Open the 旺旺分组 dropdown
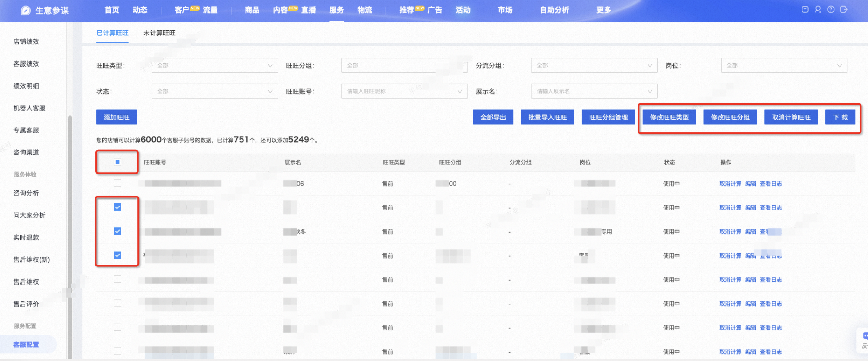Viewport: 868px width, 361px height. pos(404,65)
